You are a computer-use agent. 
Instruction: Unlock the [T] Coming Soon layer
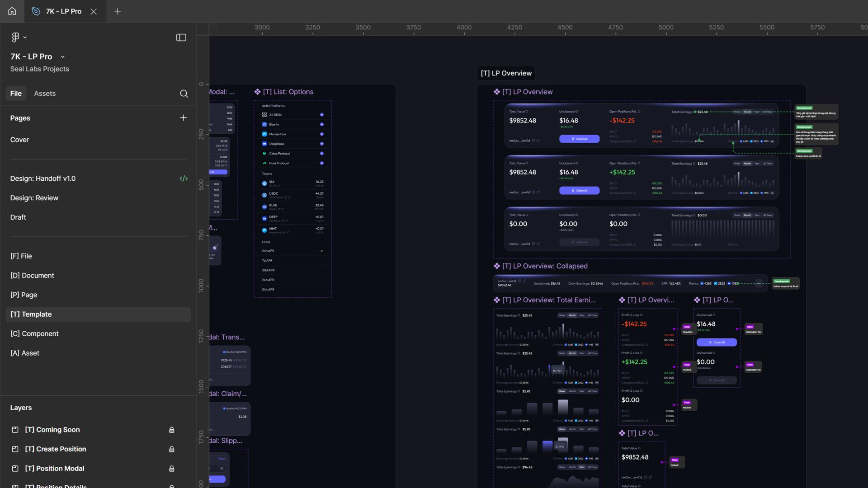click(171, 430)
